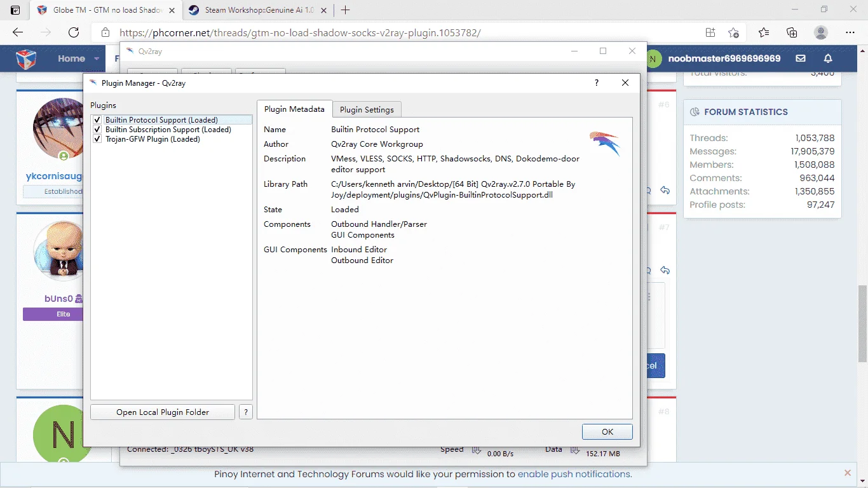Image resolution: width=868 pixels, height=488 pixels.
Task: Add this page to favorites star icon
Action: [734, 32]
